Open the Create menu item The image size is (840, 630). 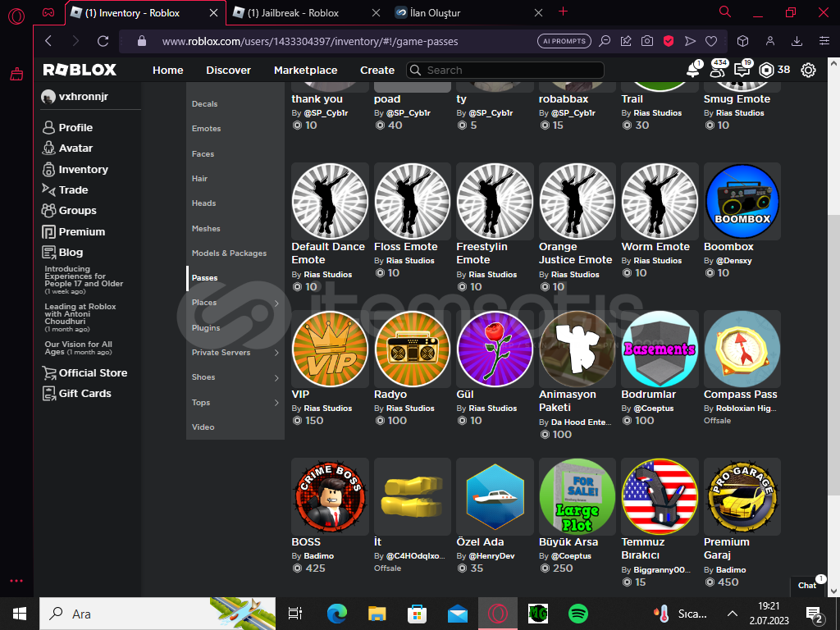tap(377, 71)
